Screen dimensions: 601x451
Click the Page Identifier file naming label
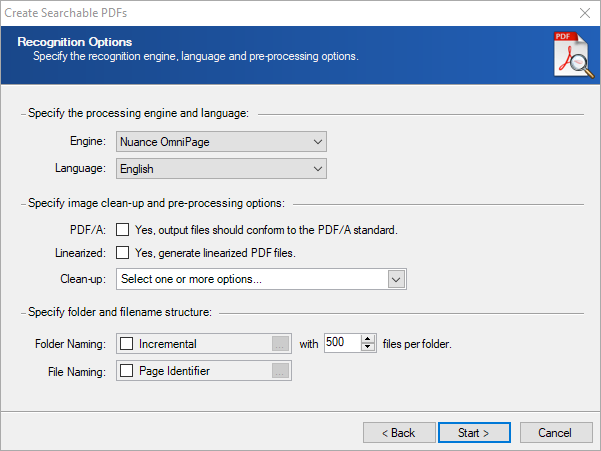(174, 371)
